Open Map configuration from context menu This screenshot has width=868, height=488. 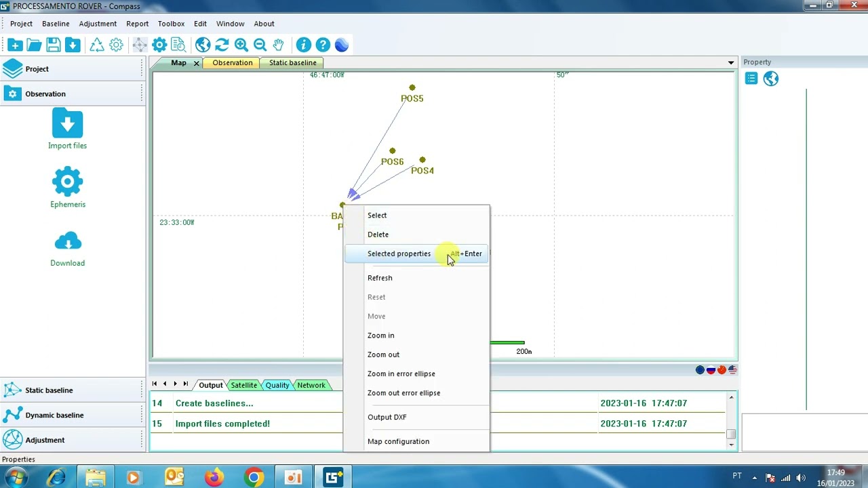click(416, 441)
